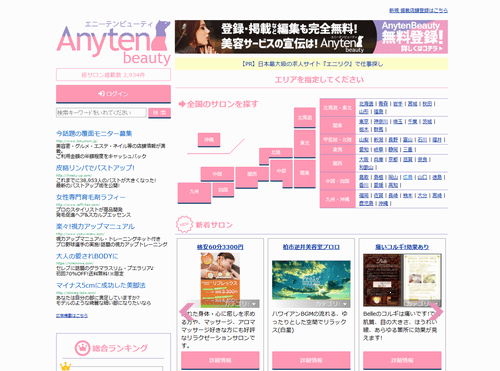Select the 四国 tile on the map
Viewport: 500px width, 371px height.
coord(223,190)
